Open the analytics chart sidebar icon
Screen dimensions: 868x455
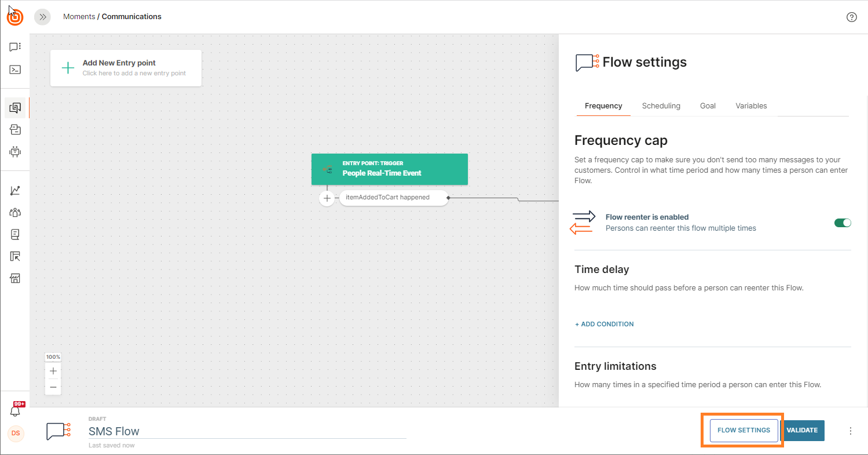coord(15,190)
